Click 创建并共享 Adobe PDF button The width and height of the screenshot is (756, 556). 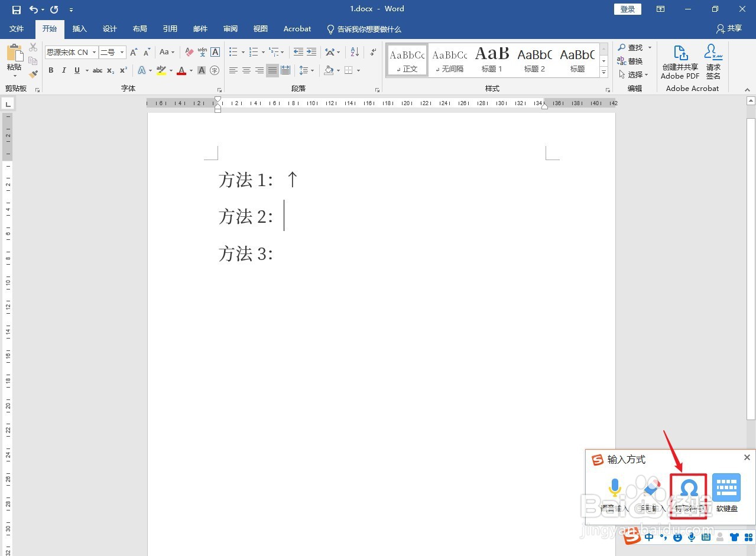[x=680, y=61]
